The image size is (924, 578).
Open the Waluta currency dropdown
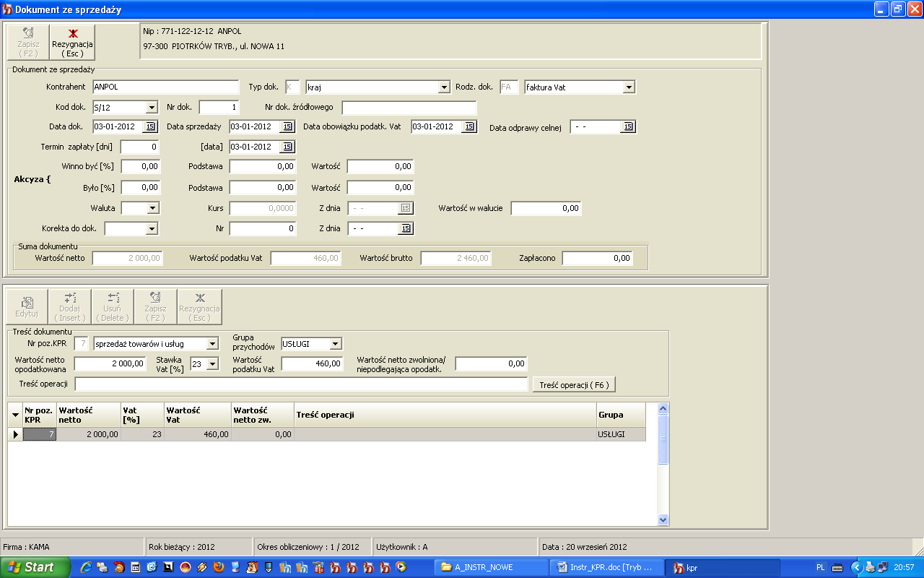(152, 208)
